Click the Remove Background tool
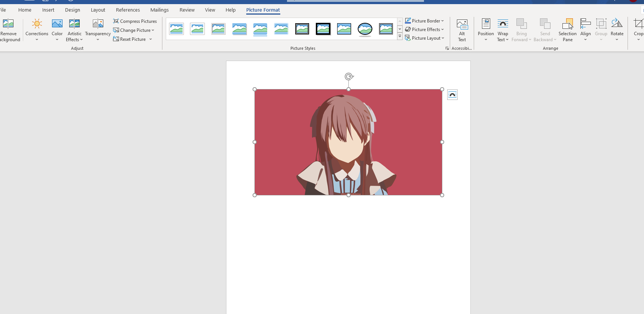 pos(9,30)
